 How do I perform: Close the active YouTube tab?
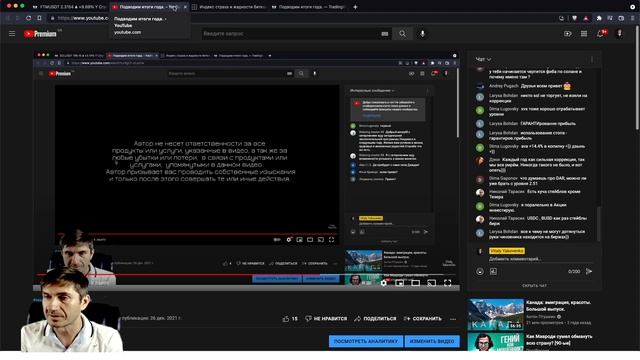pyautogui.click(x=185, y=7)
